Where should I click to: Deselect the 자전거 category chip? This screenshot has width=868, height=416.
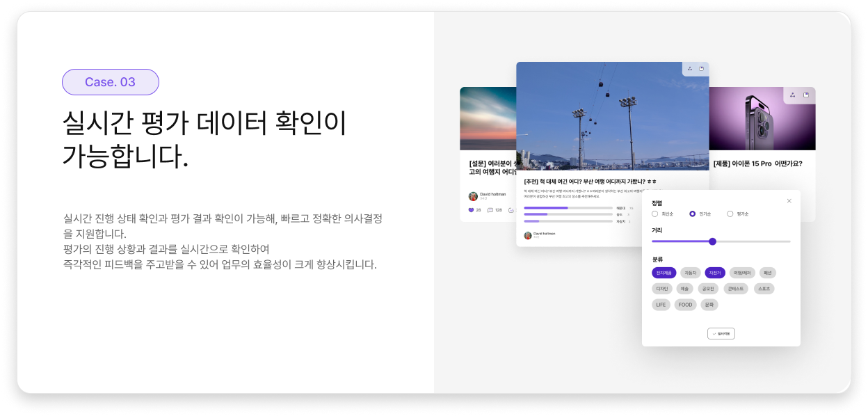click(x=715, y=273)
